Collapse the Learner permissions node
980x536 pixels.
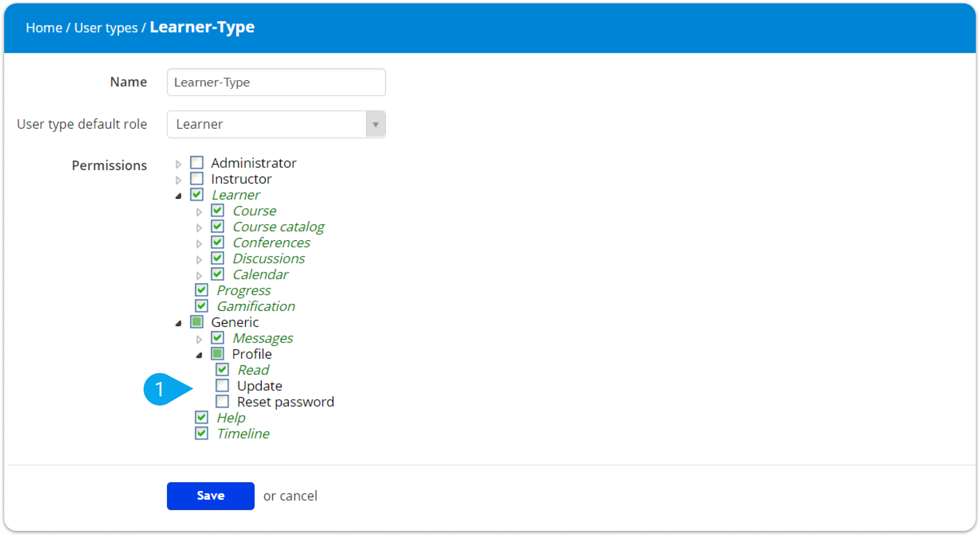[x=178, y=196]
